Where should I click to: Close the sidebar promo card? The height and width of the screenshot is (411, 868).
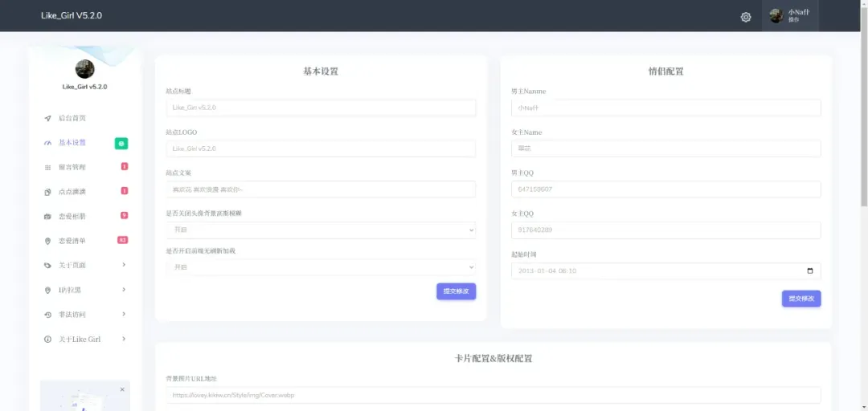(x=122, y=389)
